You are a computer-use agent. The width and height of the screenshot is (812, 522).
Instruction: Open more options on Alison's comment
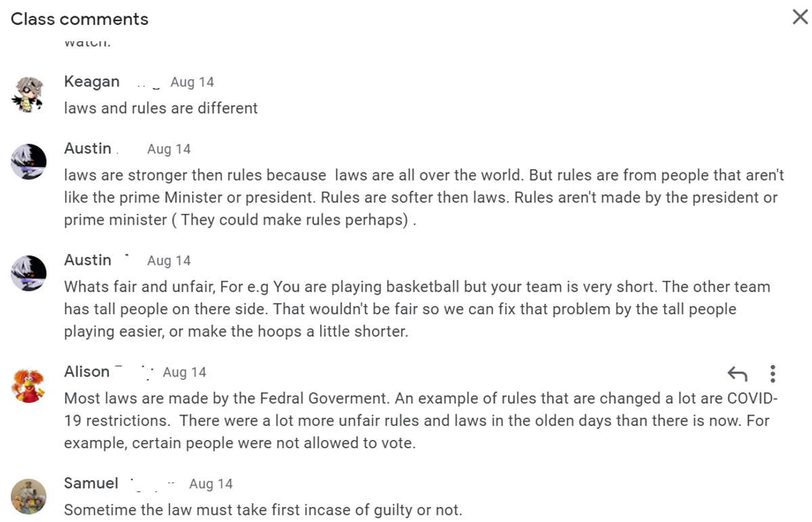[x=773, y=373]
